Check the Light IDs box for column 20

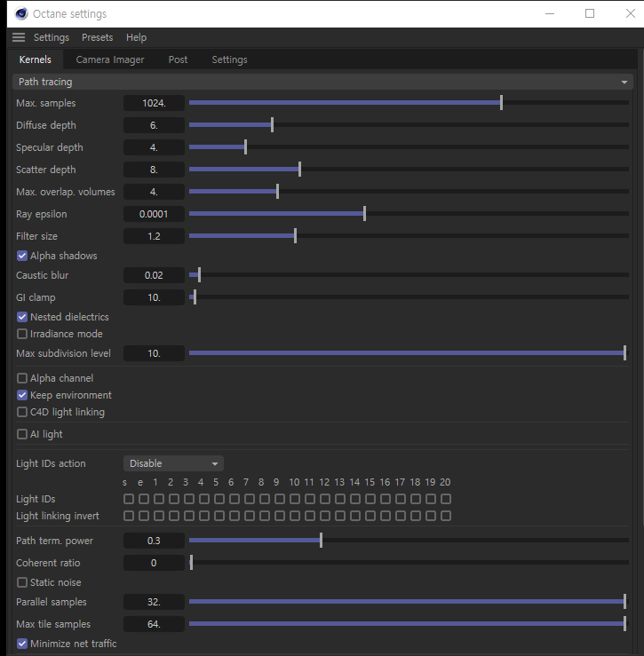(x=446, y=499)
